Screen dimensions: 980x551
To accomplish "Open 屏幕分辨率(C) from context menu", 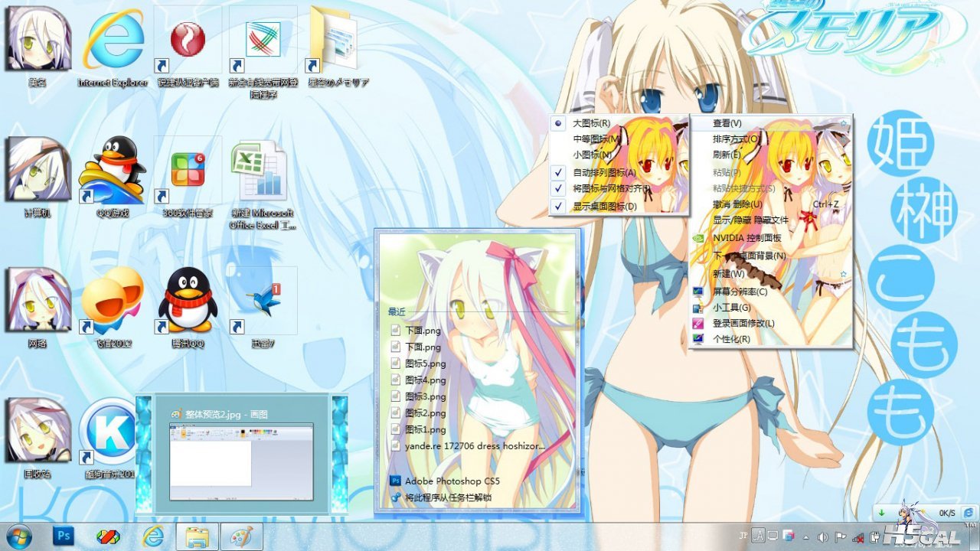I will (x=770, y=292).
